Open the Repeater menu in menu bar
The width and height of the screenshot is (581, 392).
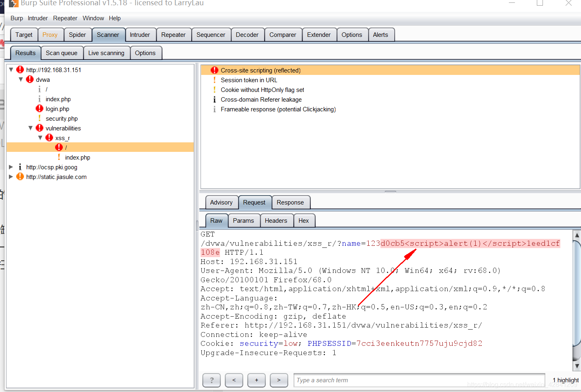(x=65, y=18)
